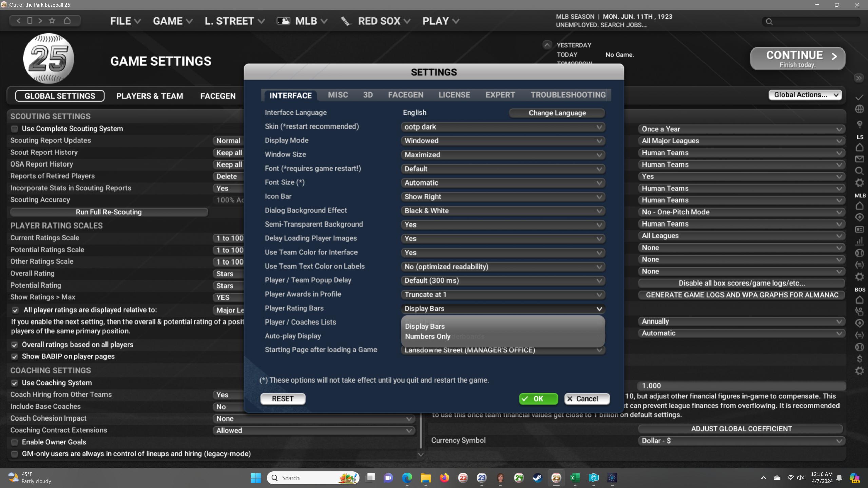
Task: Expand the Global Actions dropdown
Action: tap(805, 95)
